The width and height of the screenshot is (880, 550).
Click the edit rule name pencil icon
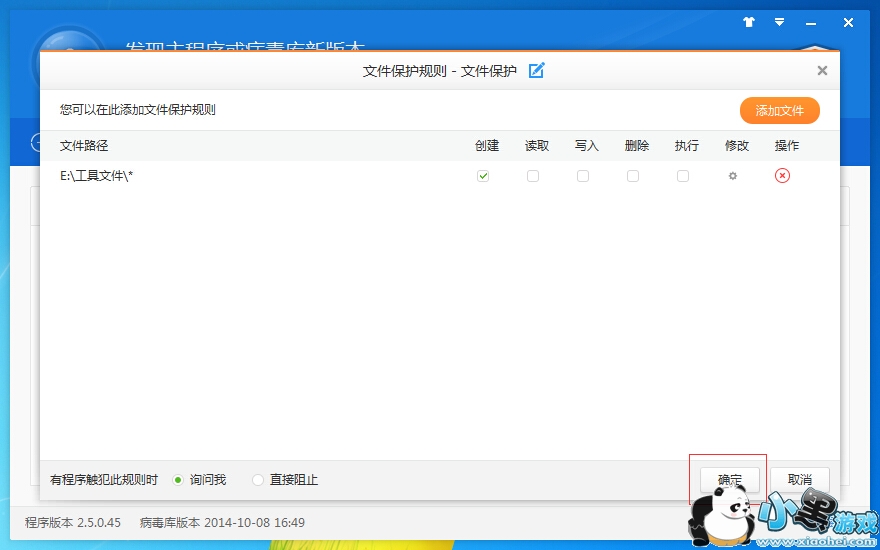(x=537, y=71)
